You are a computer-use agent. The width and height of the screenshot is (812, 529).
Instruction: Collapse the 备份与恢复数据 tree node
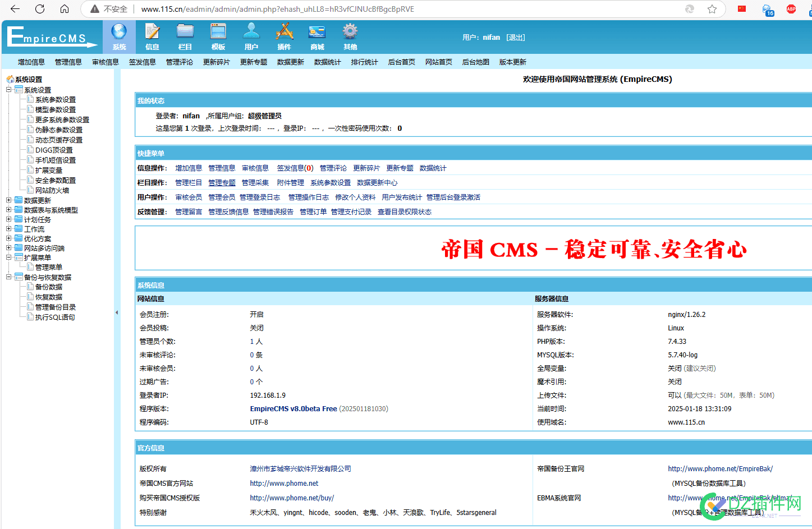point(9,277)
